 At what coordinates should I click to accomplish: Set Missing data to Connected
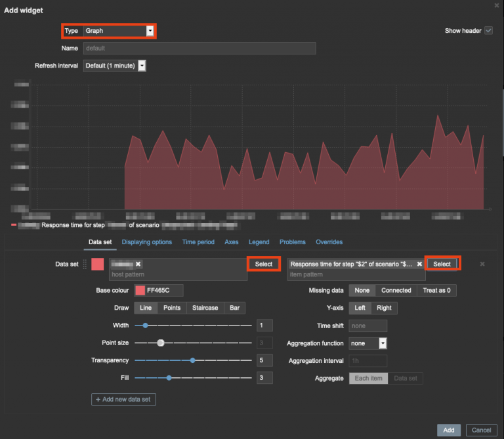(396, 290)
